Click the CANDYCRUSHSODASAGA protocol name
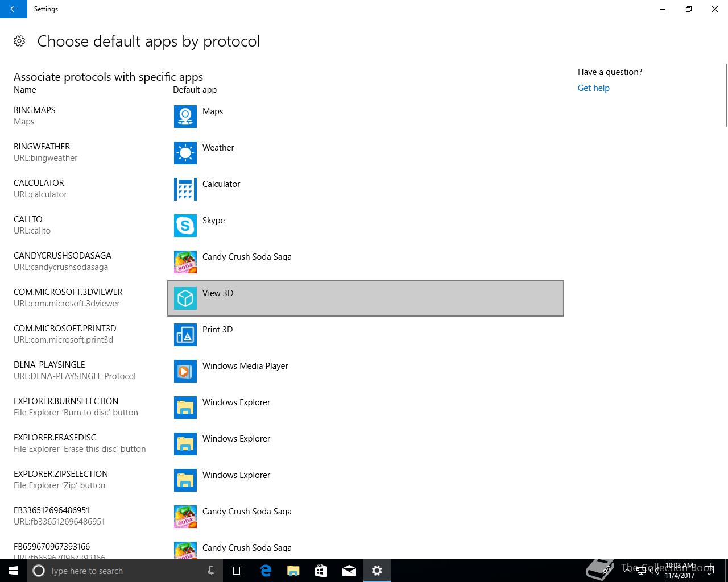This screenshot has height=582, width=728. (x=63, y=256)
